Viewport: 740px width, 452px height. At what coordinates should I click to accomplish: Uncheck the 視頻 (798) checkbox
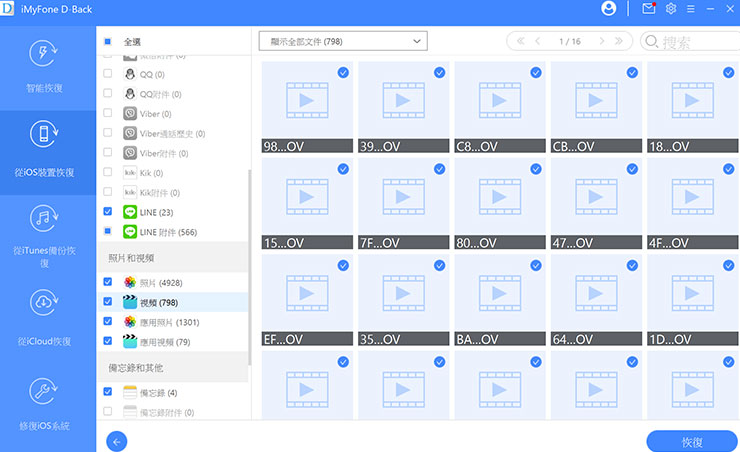pos(108,301)
